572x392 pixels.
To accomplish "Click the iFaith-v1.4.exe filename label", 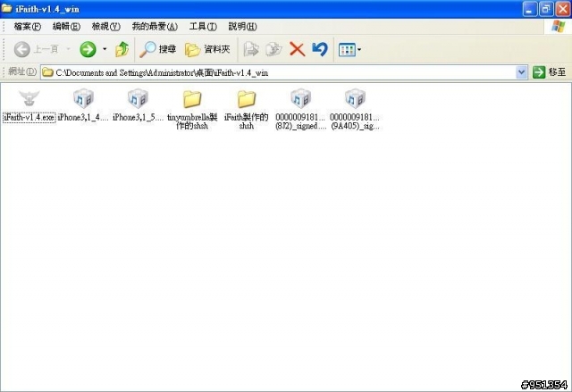I will click(29, 117).
